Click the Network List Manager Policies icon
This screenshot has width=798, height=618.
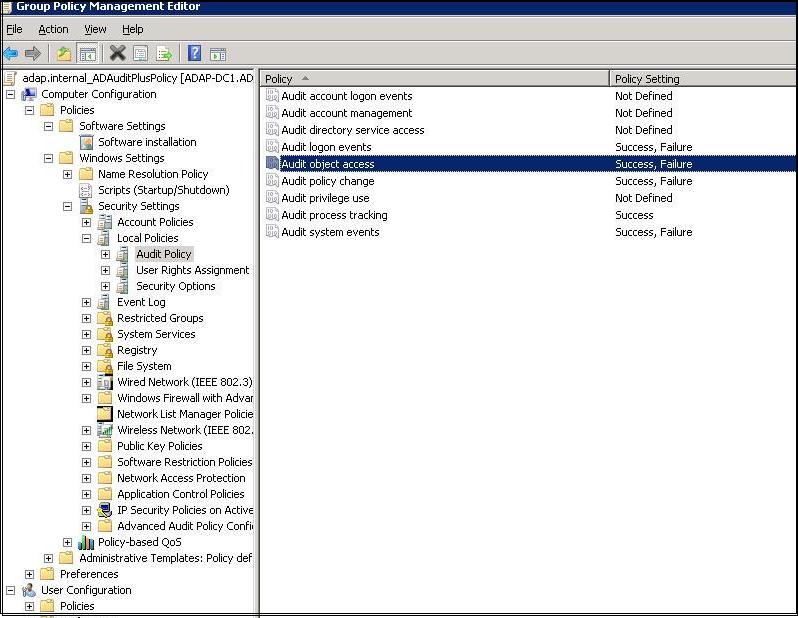[x=105, y=414]
